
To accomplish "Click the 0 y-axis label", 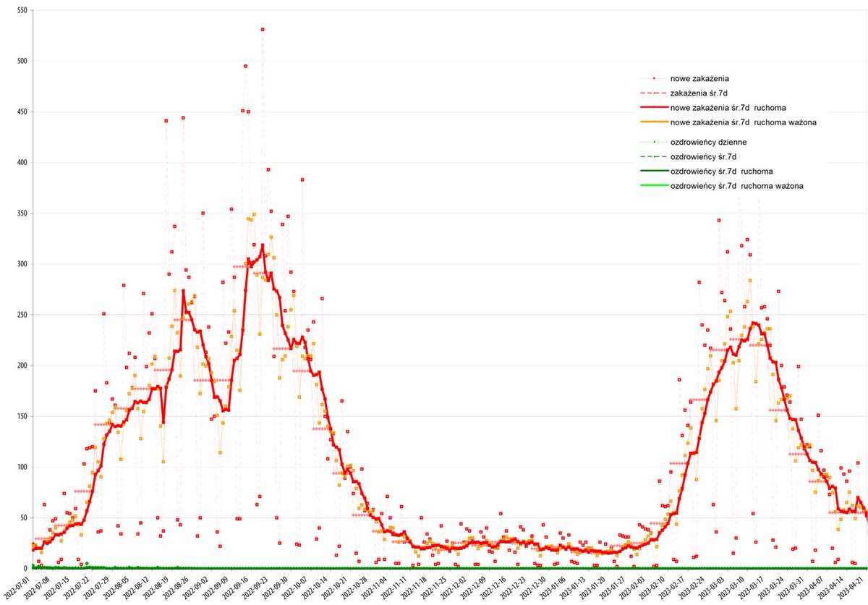I will tap(25, 569).
